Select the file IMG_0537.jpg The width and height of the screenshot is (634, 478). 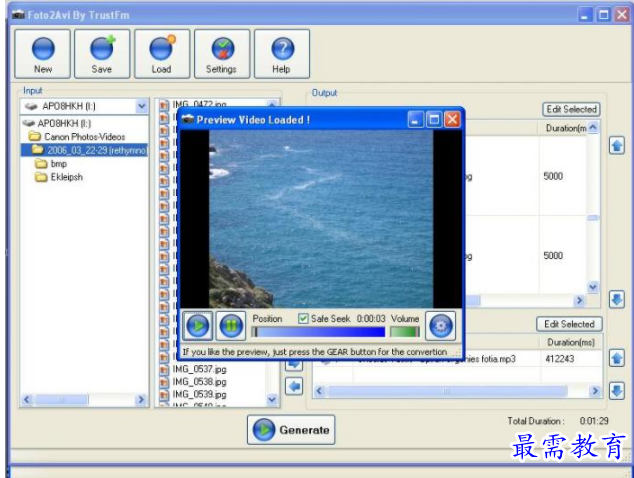pos(199,369)
